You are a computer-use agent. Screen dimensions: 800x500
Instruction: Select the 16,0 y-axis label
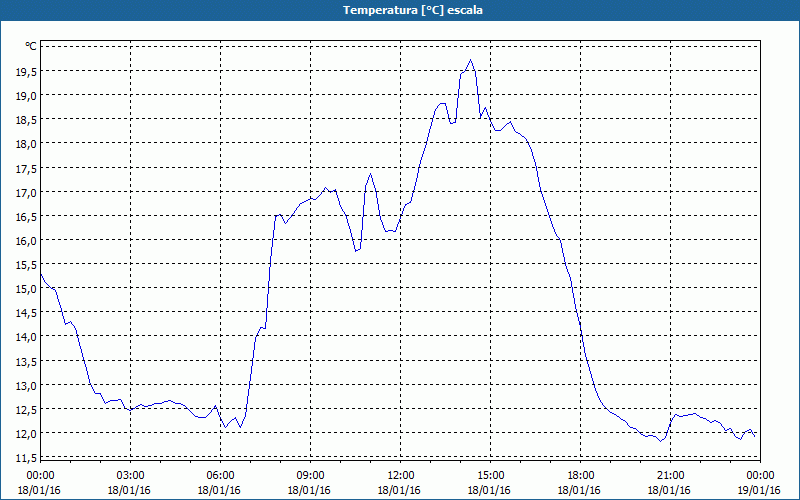26,241
